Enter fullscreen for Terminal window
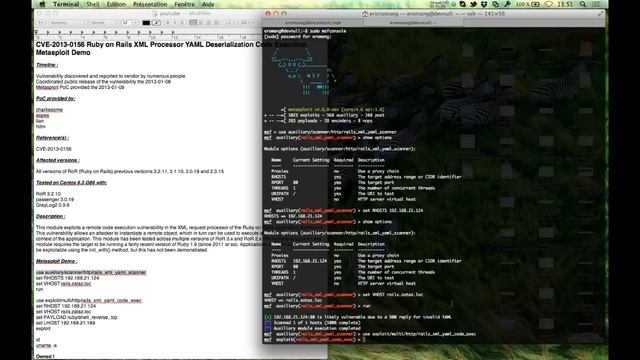The height and width of the screenshot is (360, 640). click(x=601, y=13)
